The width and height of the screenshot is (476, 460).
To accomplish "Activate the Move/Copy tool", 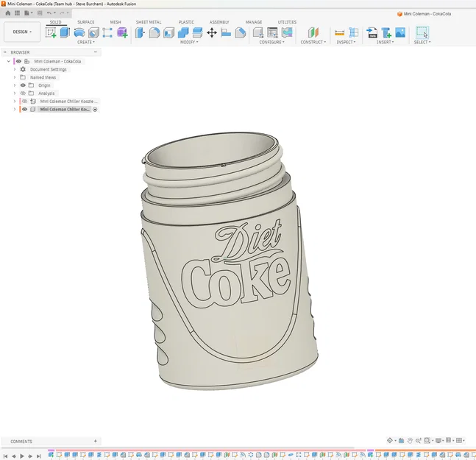I will tap(212, 32).
